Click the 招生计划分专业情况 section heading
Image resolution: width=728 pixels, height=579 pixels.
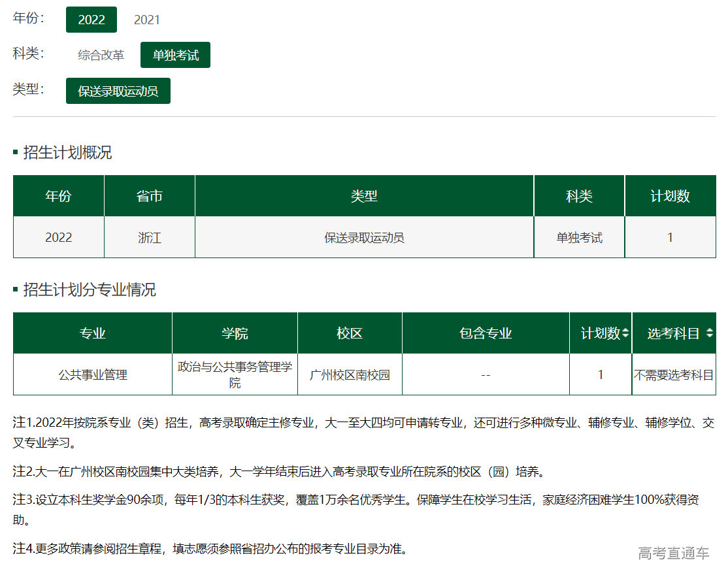tap(90, 289)
